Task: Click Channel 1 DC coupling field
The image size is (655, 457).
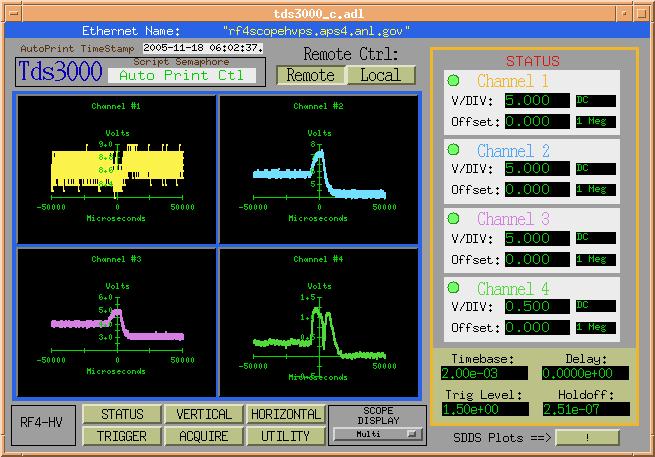Action: tap(596, 100)
